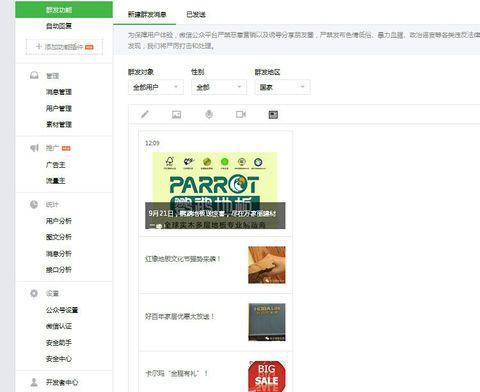Open 公众号设置
Viewport: 480px width, 392px height.
[x=62, y=310]
